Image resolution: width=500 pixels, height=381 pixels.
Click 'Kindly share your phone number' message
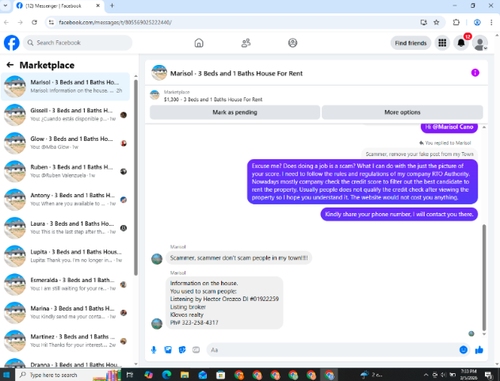(x=399, y=214)
